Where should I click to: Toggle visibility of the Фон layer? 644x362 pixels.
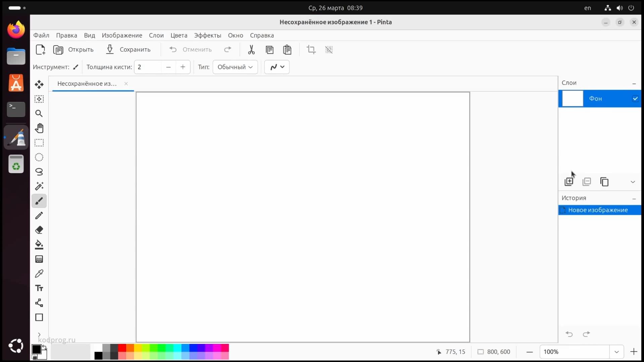click(x=635, y=99)
